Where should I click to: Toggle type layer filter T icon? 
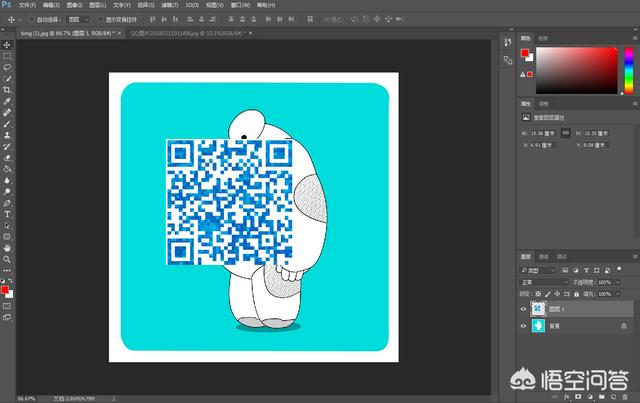click(x=586, y=270)
